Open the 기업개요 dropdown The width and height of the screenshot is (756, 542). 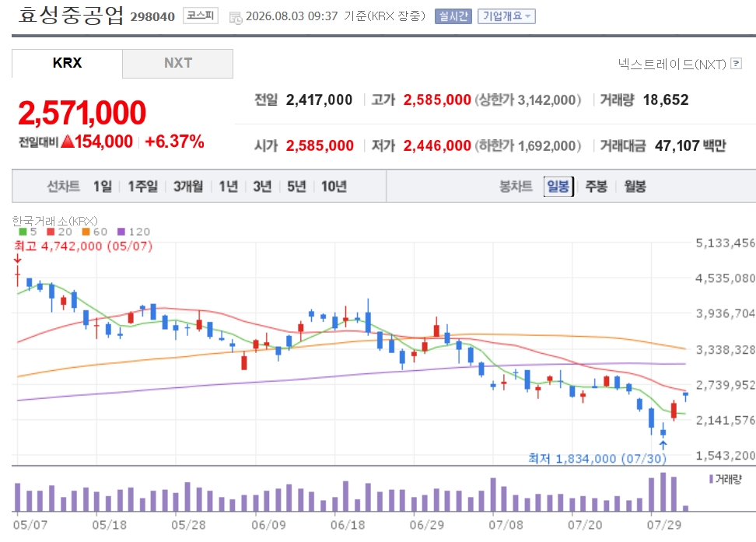pos(506,16)
